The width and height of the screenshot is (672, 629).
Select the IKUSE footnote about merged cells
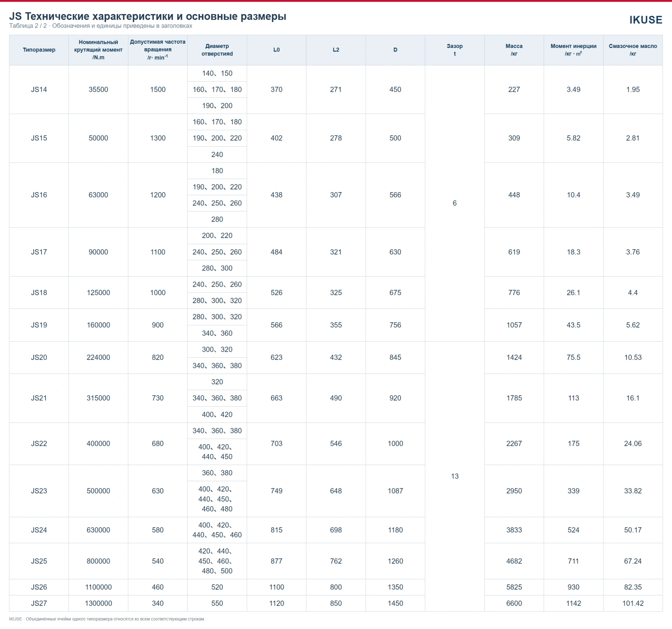(107, 619)
